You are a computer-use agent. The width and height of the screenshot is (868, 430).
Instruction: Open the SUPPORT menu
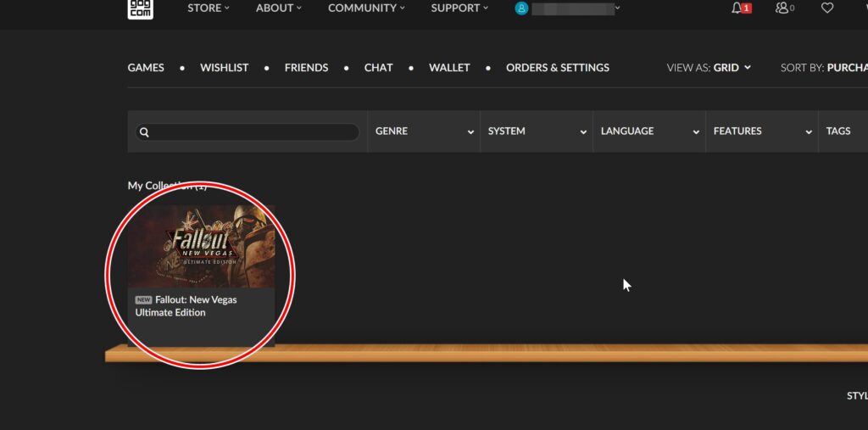click(459, 8)
